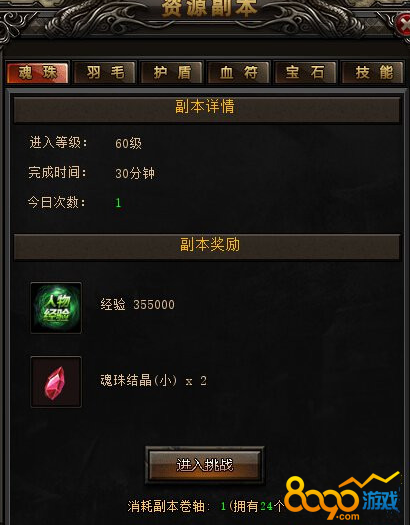The width and height of the screenshot is (410, 525).
Task: Click the 进入等级 60级 value
Action: pos(129,143)
